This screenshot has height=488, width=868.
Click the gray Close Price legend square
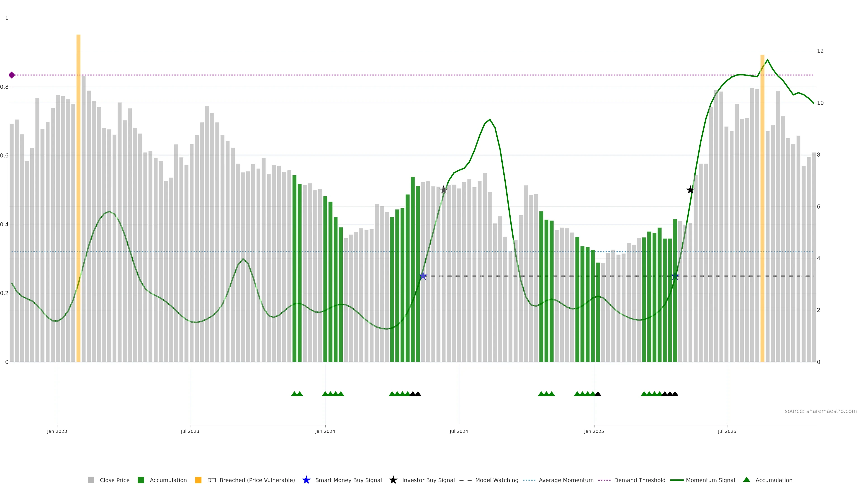click(91, 480)
